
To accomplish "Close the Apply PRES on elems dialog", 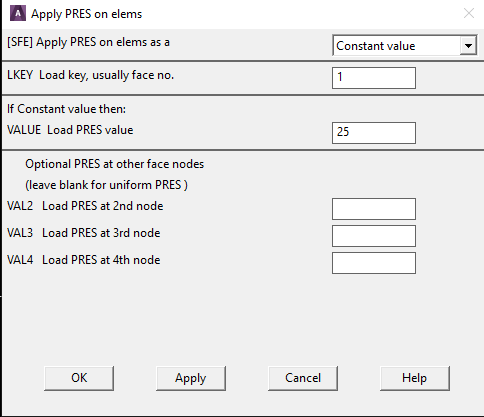I will [x=469, y=13].
